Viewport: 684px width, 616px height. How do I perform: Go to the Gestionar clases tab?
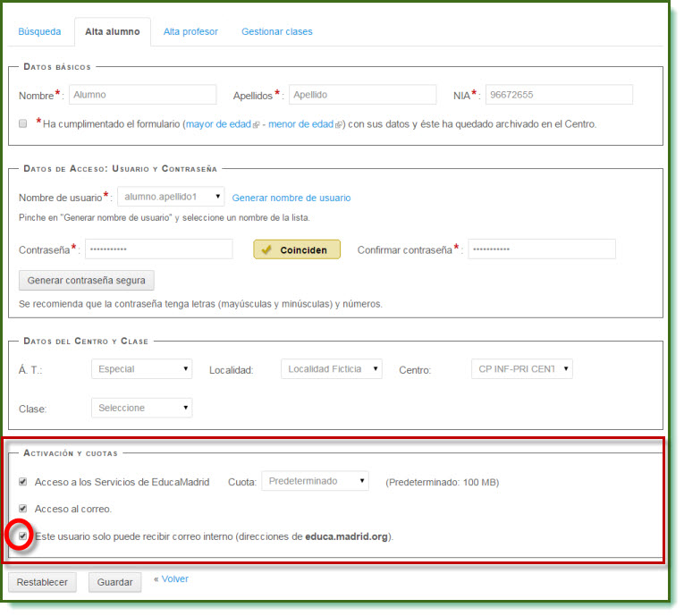point(276,31)
